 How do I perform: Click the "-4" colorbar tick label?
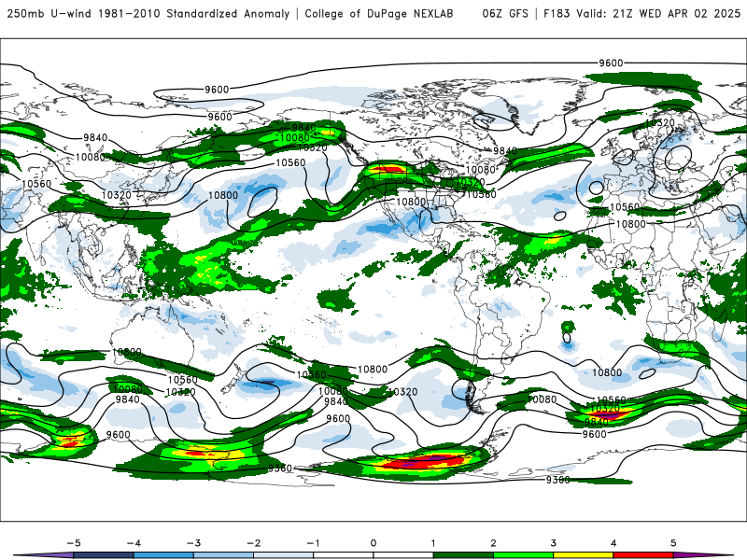[133, 543]
